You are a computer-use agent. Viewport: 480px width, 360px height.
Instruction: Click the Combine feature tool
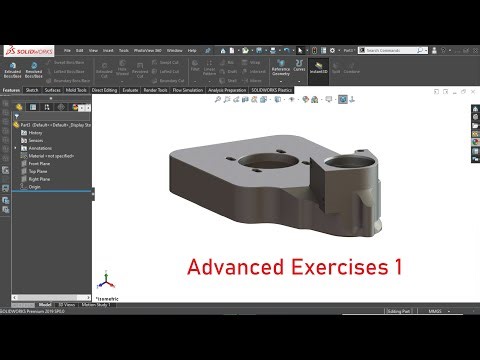point(351,68)
